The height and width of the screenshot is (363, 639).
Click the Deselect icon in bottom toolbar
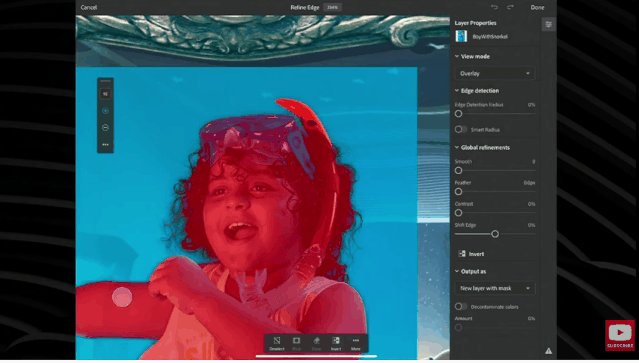pos(276,340)
